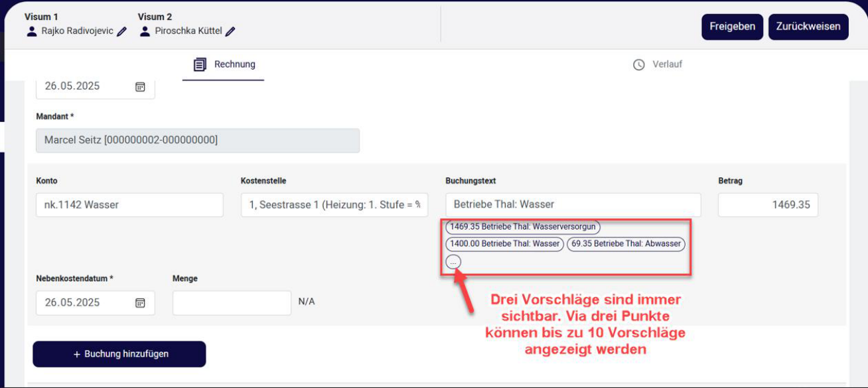The image size is (868, 388).
Task: Click the empty Menge input field
Action: point(232,302)
